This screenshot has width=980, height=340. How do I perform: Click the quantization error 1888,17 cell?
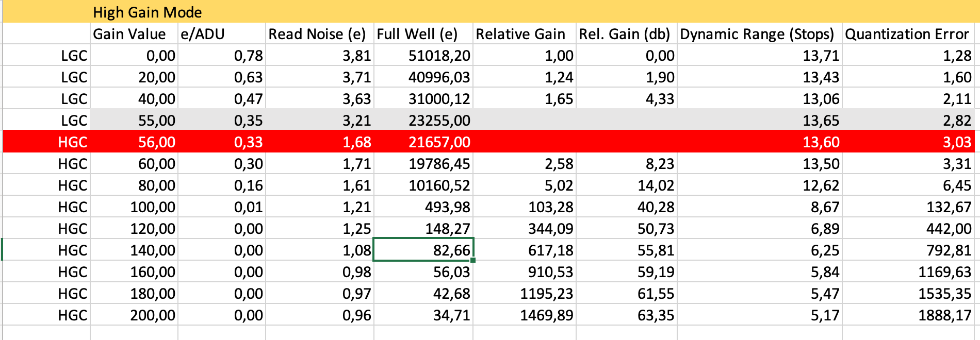[x=909, y=315]
